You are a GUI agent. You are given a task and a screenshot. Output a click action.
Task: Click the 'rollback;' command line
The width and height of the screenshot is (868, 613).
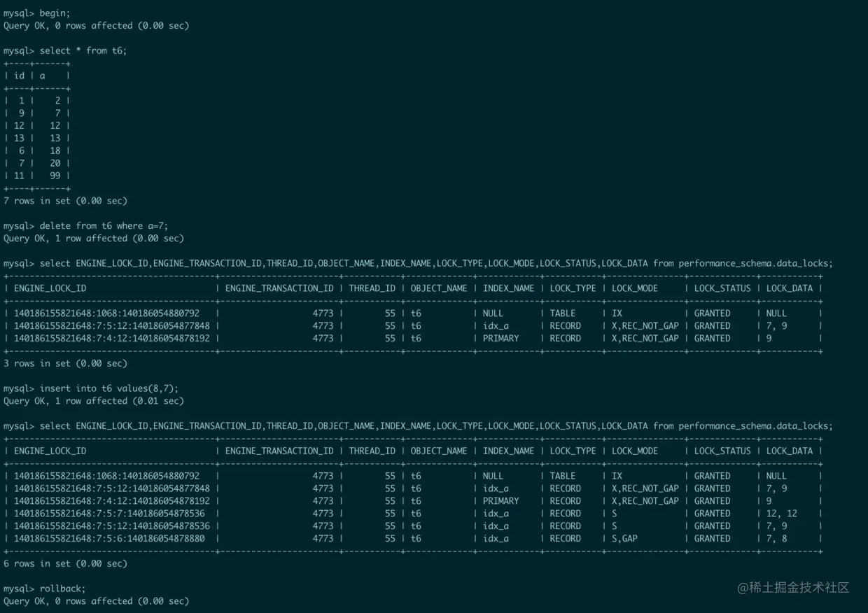[x=44, y=589]
